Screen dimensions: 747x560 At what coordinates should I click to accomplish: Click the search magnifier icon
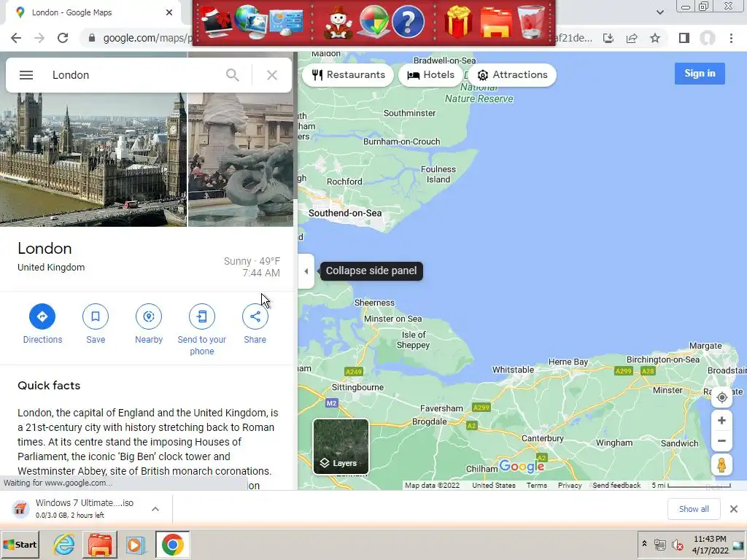click(x=233, y=75)
